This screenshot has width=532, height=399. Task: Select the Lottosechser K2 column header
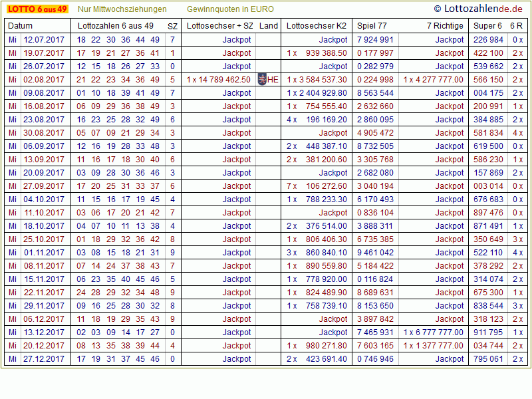(x=317, y=26)
